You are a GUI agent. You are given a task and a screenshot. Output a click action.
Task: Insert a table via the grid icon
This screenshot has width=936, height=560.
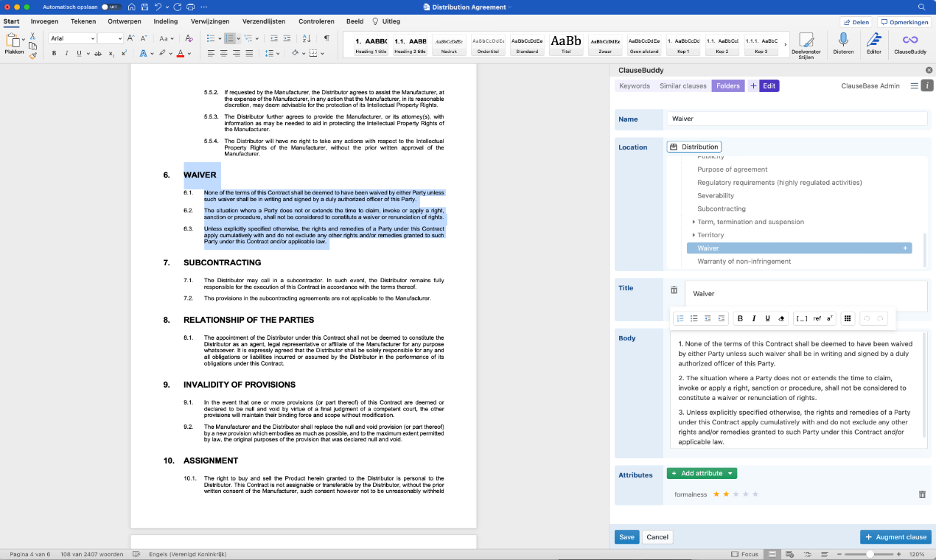(x=848, y=318)
